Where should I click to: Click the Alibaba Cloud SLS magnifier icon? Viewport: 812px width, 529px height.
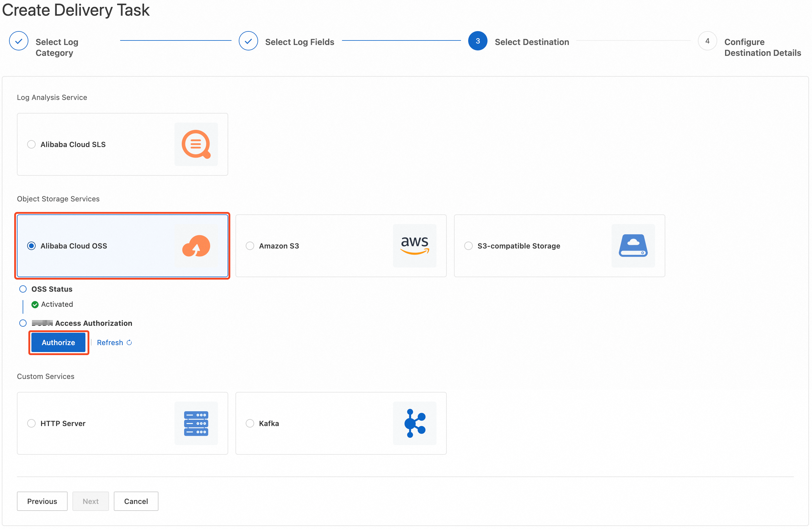click(196, 144)
